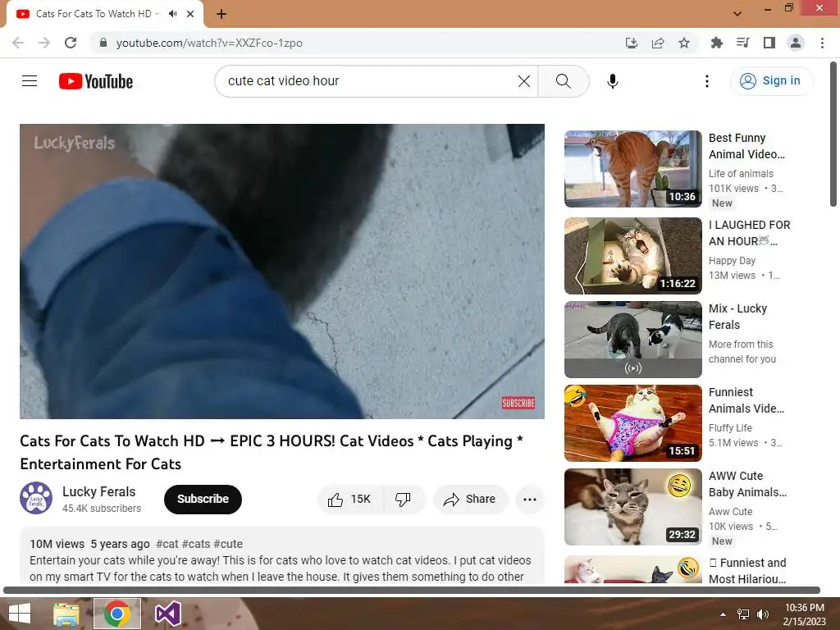Viewport: 840px width, 630px height.
Task: Click the Happy Day channel name
Action: point(732,261)
